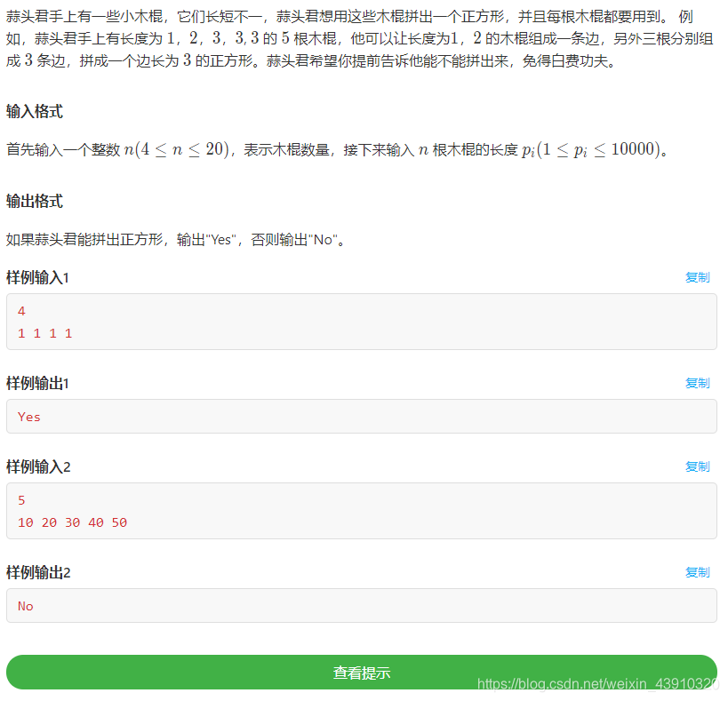Click the '4' in sample input 1
728x701 pixels.
tap(21, 311)
